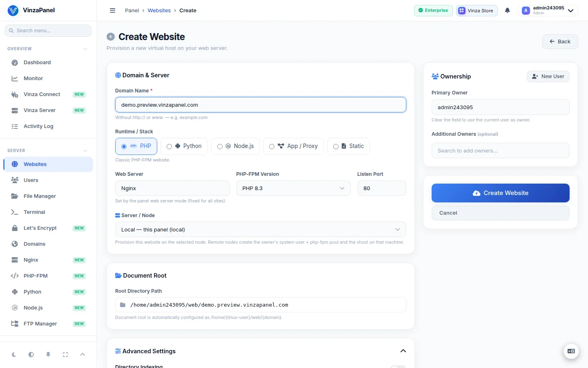
Task: Click the Terminal prompt icon
Action: tap(15, 212)
